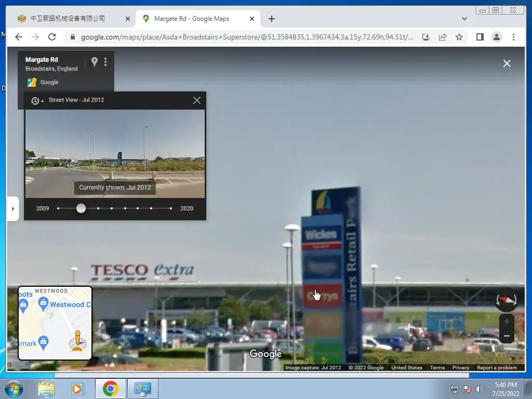The width and height of the screenshot is (532, 399).
Task: Click the Image capture: Jul 2012 text
Action: pyautogui.click(x=313, y=367)
